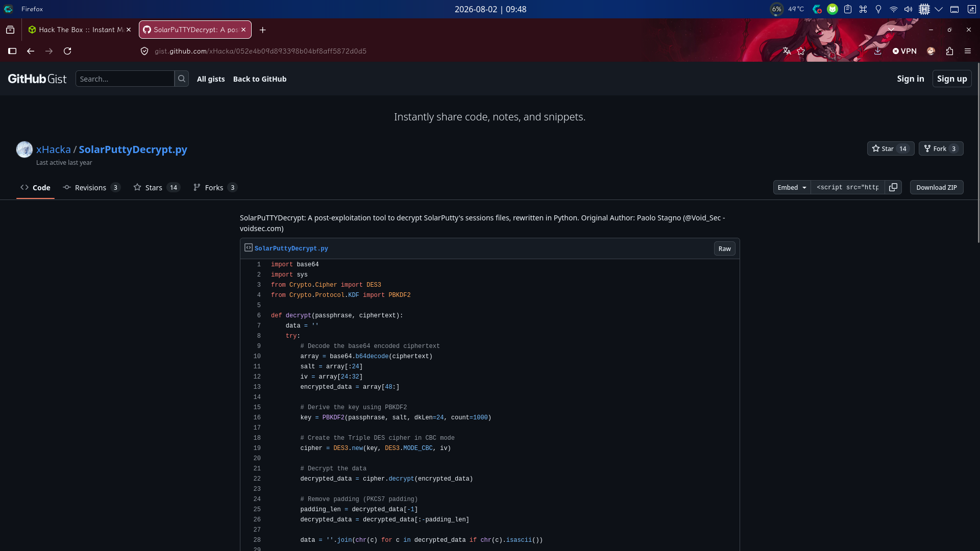Viewport: 980px width, 551px height.
Task: Star this gist
Action: pos(891,148)
